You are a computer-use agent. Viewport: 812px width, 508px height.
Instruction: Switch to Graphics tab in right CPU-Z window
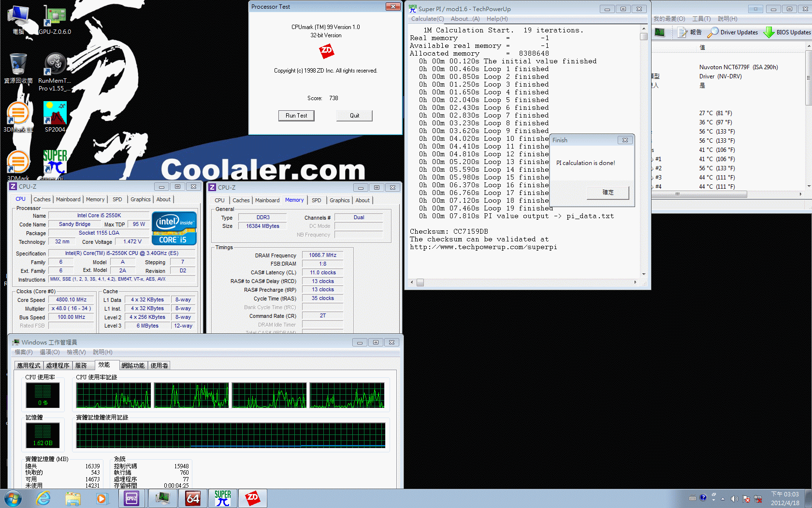(x=340, y=200)
